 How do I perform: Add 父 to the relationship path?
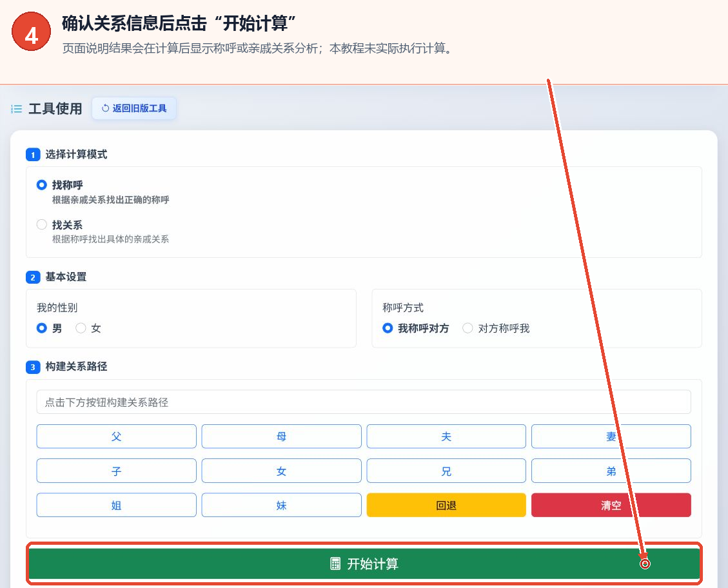click(x=117, y=436)
